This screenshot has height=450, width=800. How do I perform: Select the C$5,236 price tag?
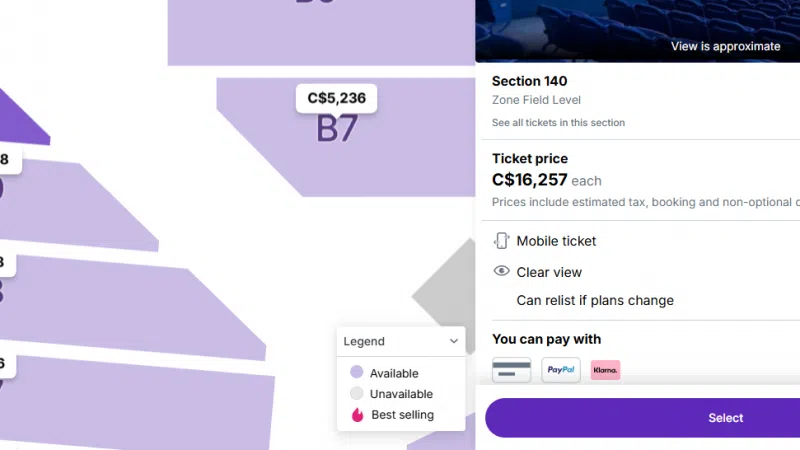click(x=336, y=98)
